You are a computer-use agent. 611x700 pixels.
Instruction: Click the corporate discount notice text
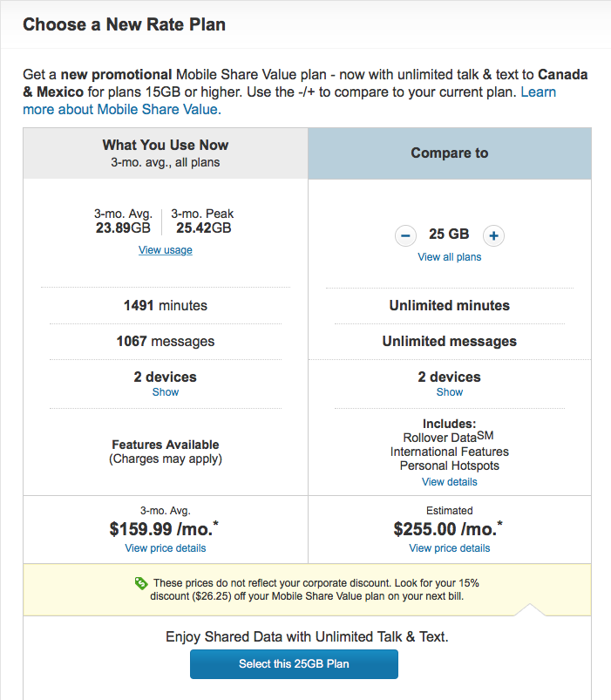[x=316, y=589]
